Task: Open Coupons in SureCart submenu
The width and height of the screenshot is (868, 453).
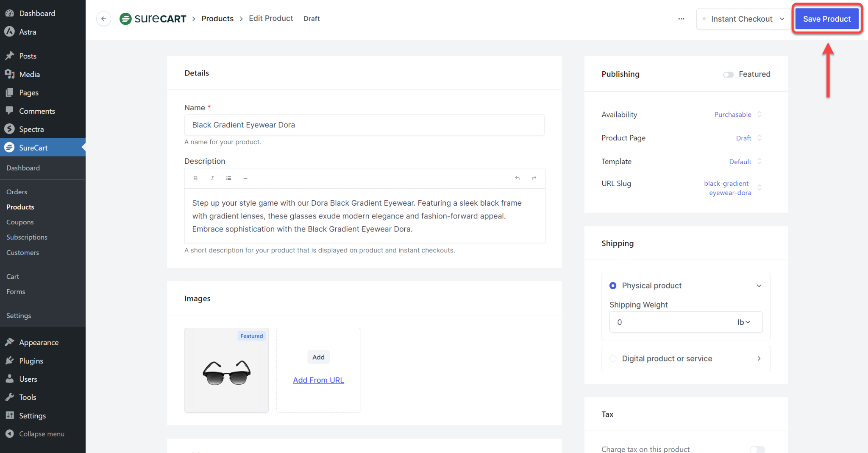Action: pos(20,222)
